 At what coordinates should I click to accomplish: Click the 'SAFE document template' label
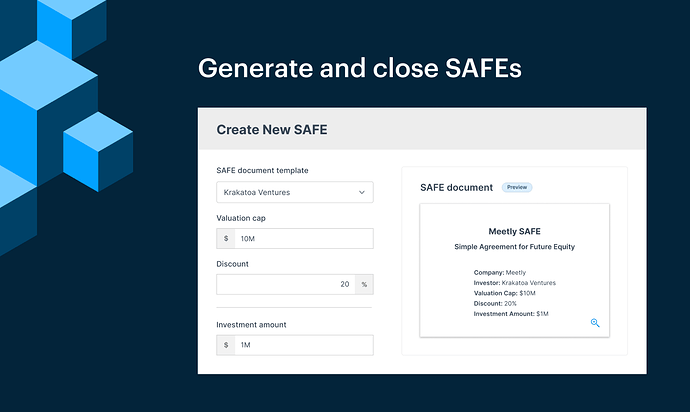[262, 170]
